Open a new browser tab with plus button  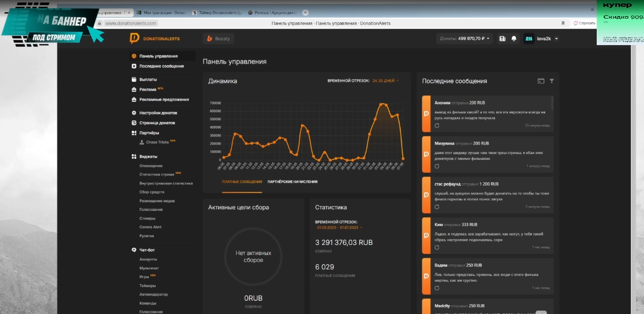[x=306, y=13]
